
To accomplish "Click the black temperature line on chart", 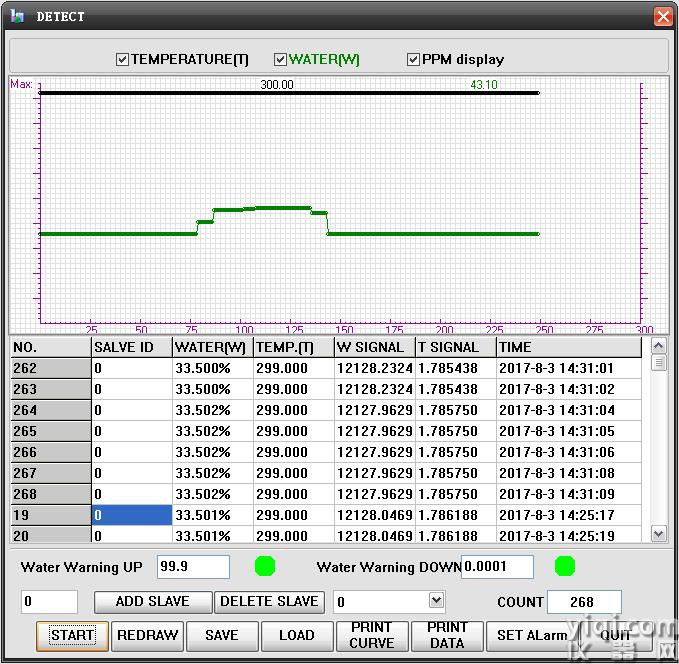I will (x=289, y=93).
